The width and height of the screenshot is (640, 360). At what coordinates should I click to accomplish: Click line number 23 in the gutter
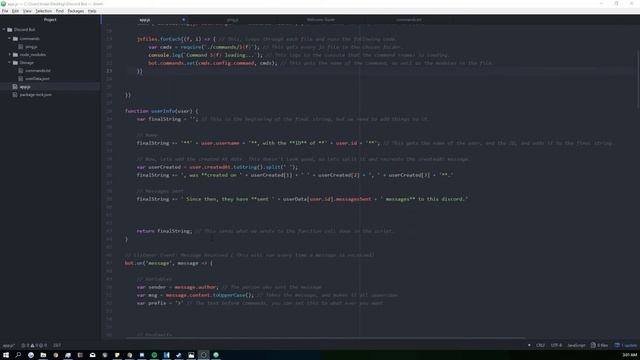tap(109, 71)
